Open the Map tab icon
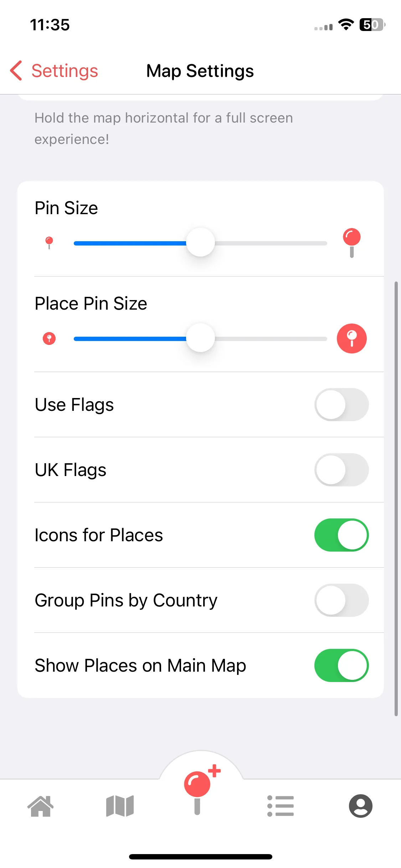401x868 pixels. click(120, 806)
